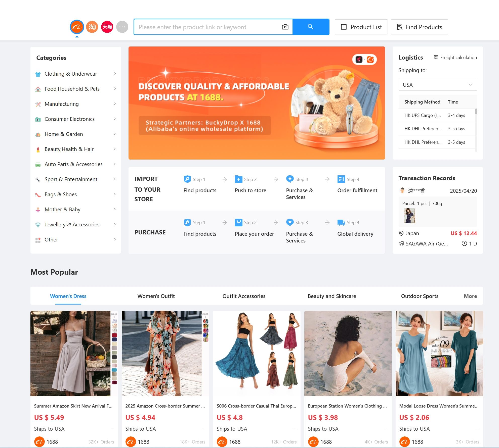Open the 1688 teddy bear promo banner
499x448 pixels.
pyautogui.click(x=257, y=103)
